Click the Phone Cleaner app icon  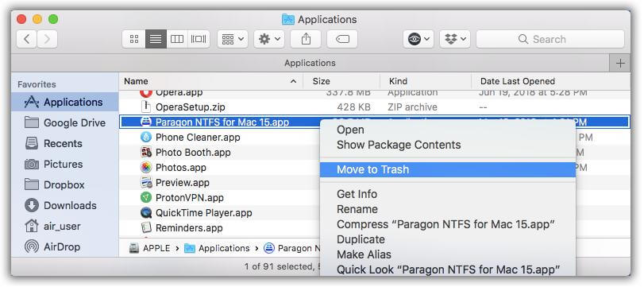[146, 138]
